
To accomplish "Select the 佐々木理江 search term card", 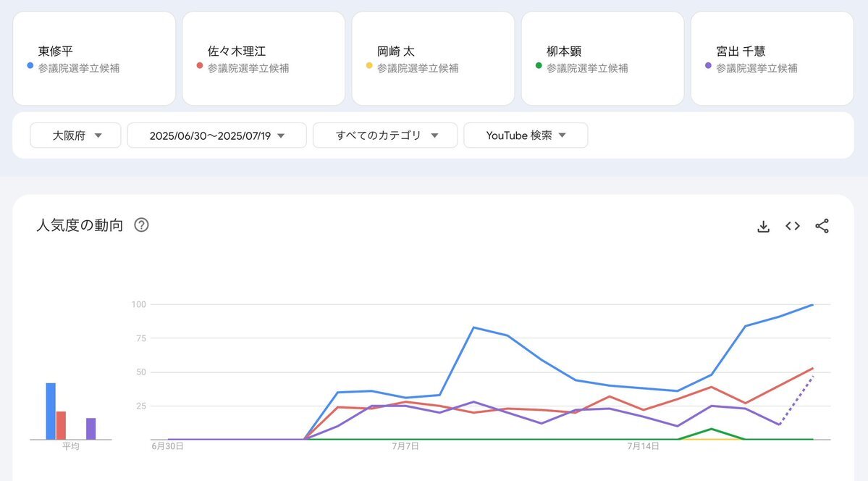I will [x=264, y=58].
